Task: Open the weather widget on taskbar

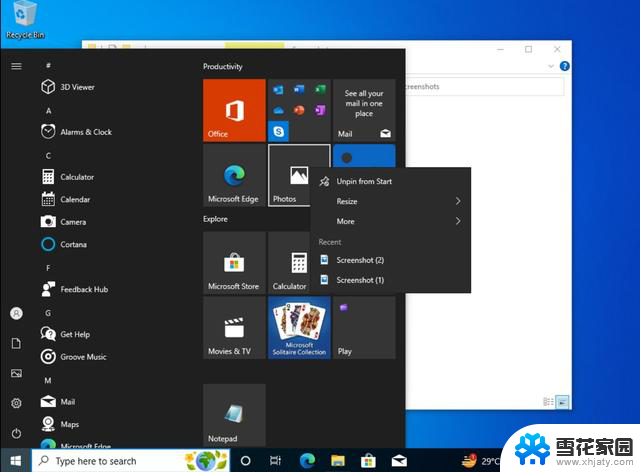Action: click(481, 461)
